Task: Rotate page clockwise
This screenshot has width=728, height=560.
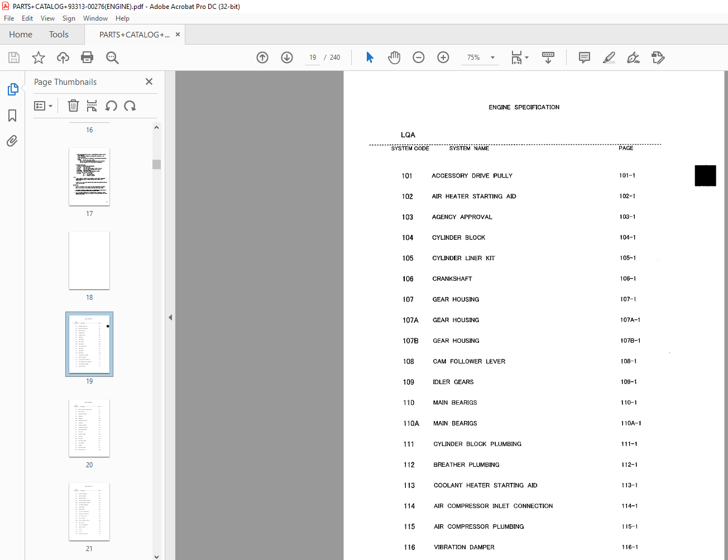Action: point(130,106)
